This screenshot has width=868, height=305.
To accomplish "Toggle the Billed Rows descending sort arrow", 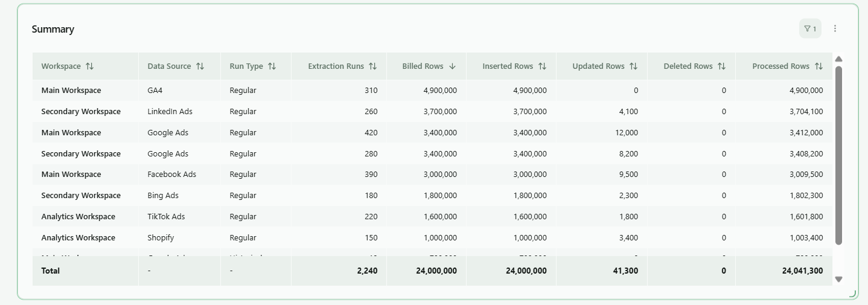I will coord(452,66).
